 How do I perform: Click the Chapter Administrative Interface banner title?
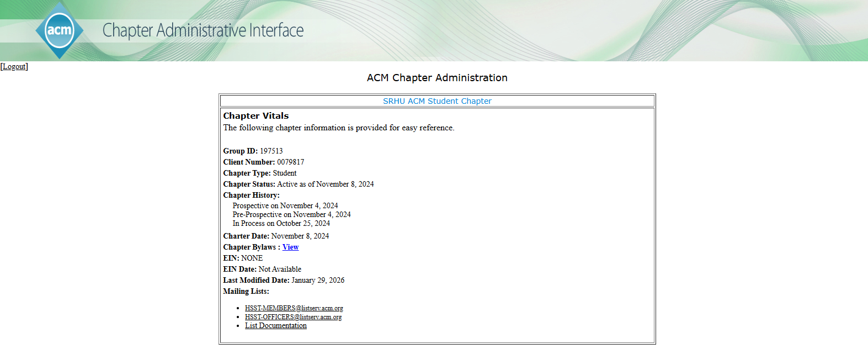click(203, 30)
